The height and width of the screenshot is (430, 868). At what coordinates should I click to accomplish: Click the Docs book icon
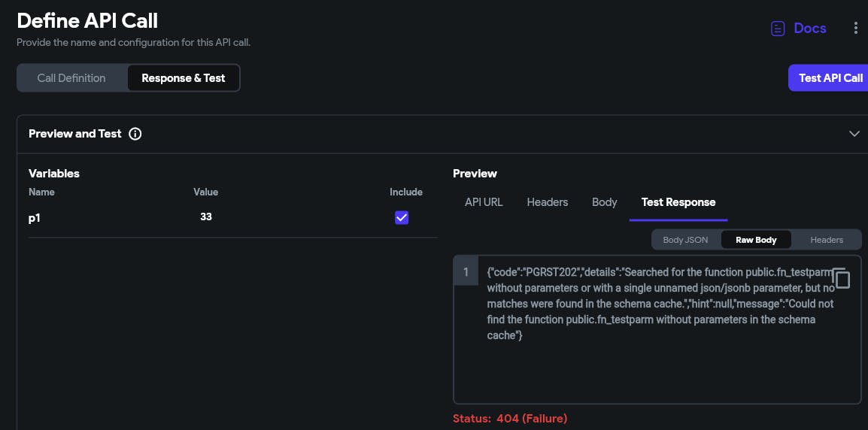pos(778,29)
